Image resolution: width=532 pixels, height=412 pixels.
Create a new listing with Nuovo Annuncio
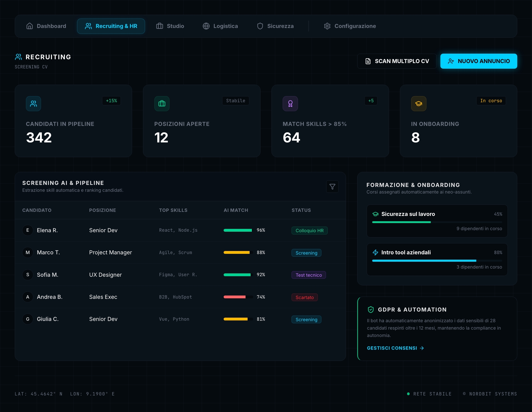tap(479, 61)
